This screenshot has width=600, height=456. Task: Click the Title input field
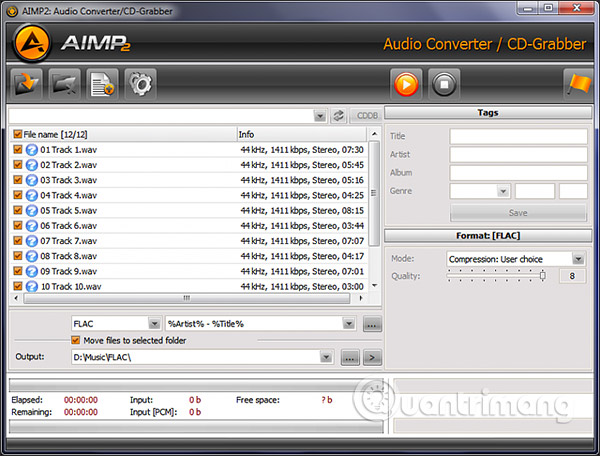click(518, 136)
